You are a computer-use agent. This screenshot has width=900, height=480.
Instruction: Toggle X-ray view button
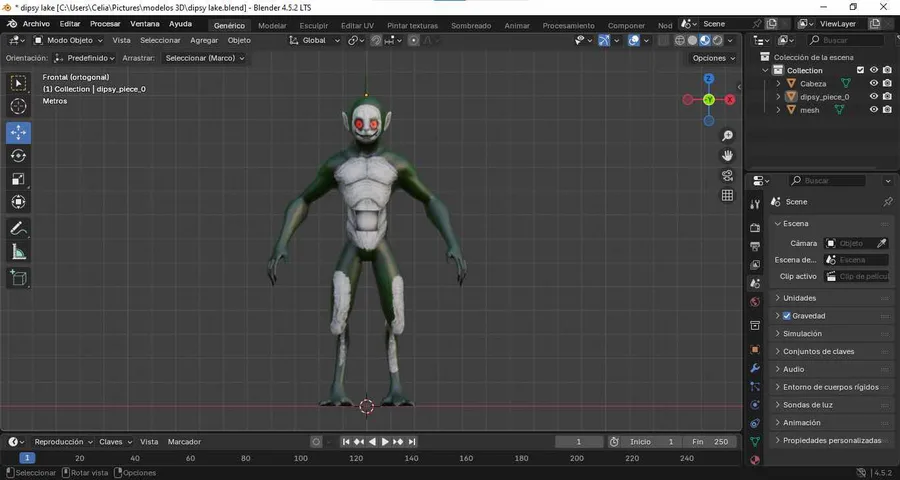click(664, 40)
